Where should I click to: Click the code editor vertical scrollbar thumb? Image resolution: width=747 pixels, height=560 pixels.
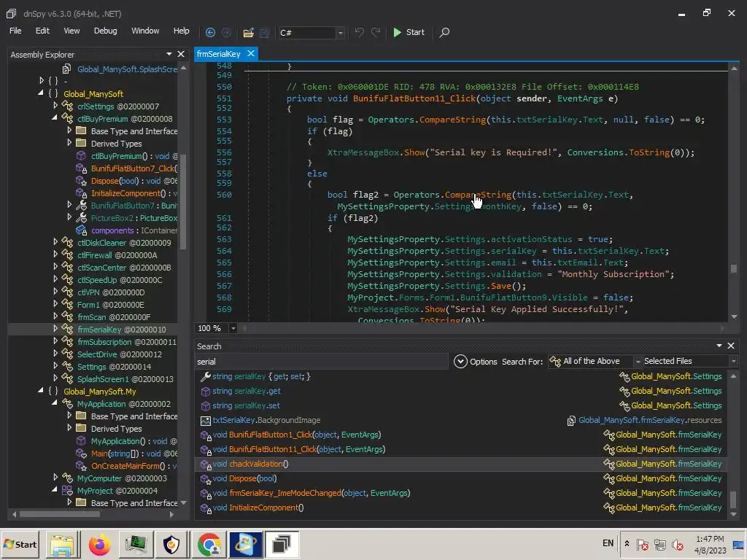733,269
